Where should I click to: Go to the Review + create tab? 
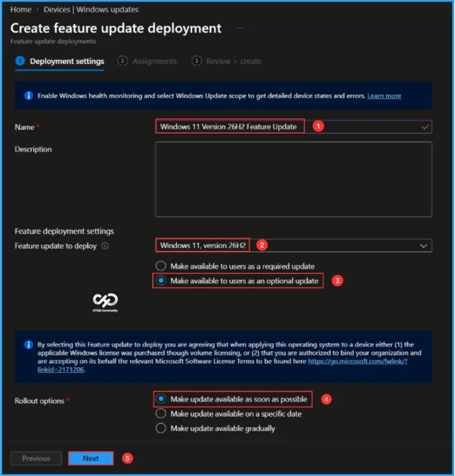tap(226, 61)
